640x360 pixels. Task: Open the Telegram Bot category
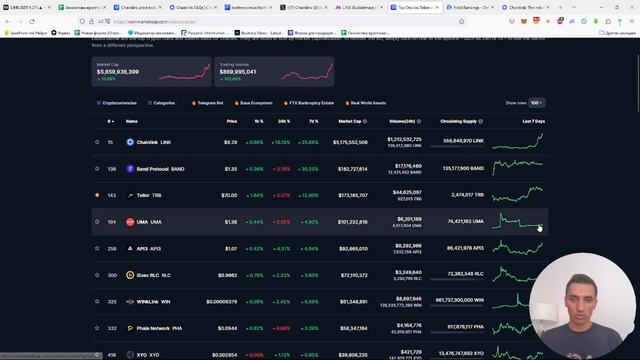click(207, 103)
